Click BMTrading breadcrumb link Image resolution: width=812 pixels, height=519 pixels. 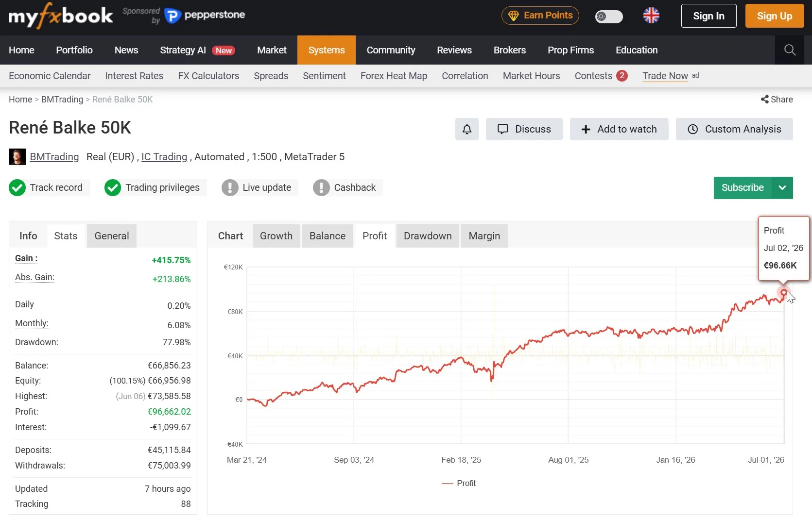click(x=62, y=99)
